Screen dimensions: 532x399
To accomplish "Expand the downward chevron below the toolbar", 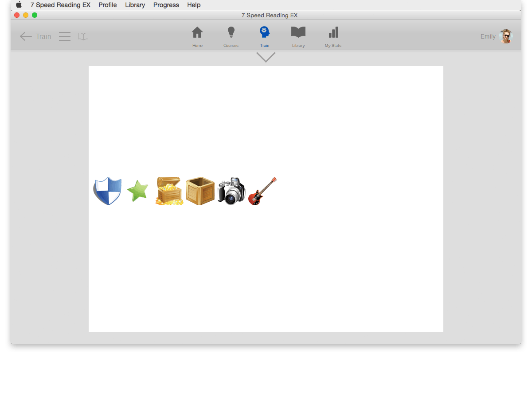I will tap(266, 57).
